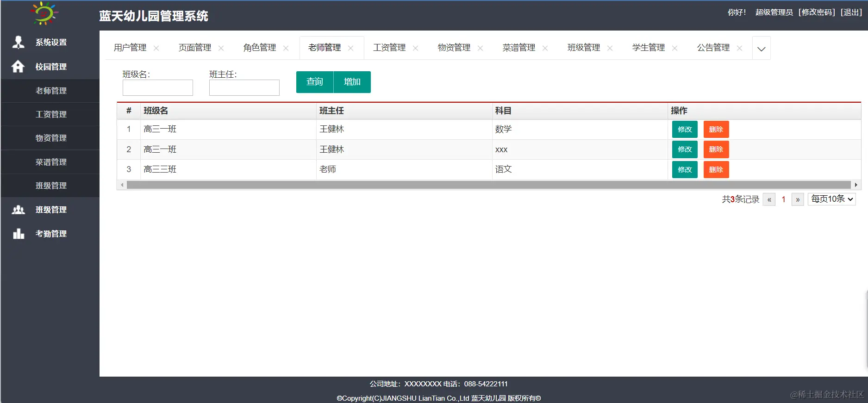Click the 退出 logout link

pos(851,12)
